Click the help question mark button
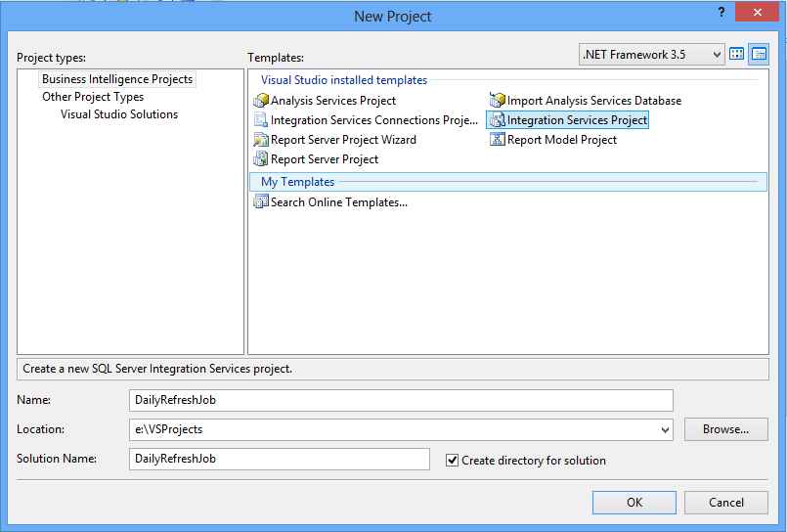This screenshot has width=787, height=532. (x=721, y=13)
